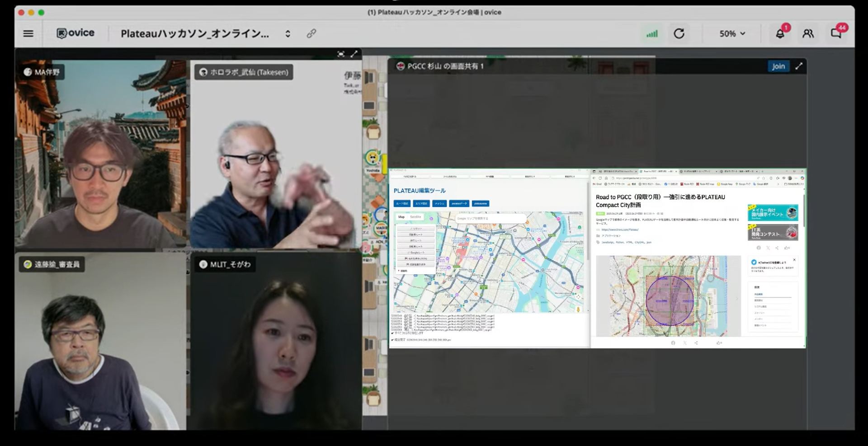
Task: Click the ovice logo
Action: (x=75, y=33)
